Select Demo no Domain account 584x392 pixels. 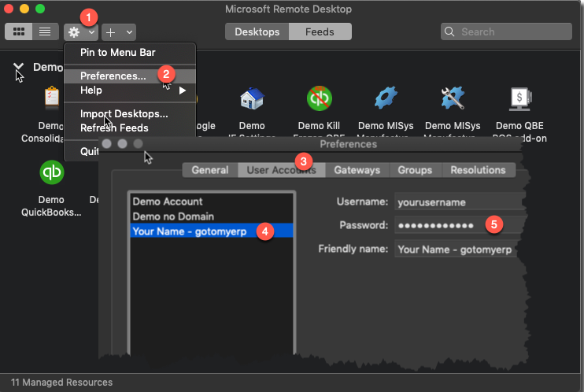point(212,216)
